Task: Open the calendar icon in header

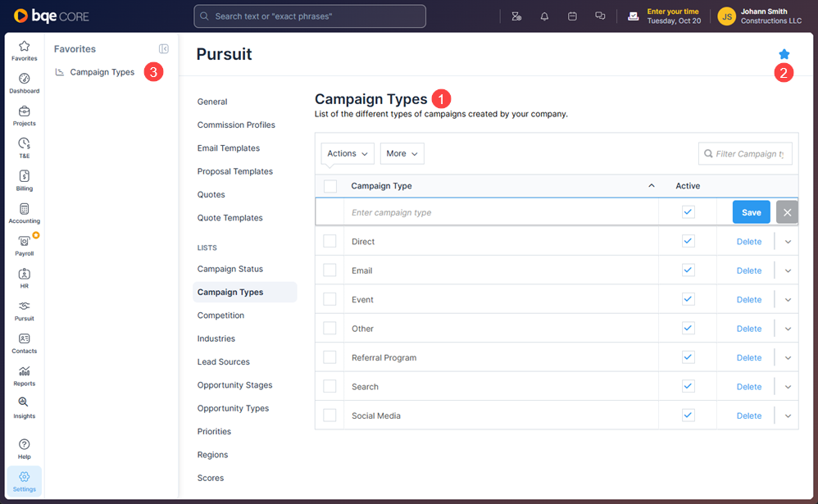Action: (x=572, y=16)
